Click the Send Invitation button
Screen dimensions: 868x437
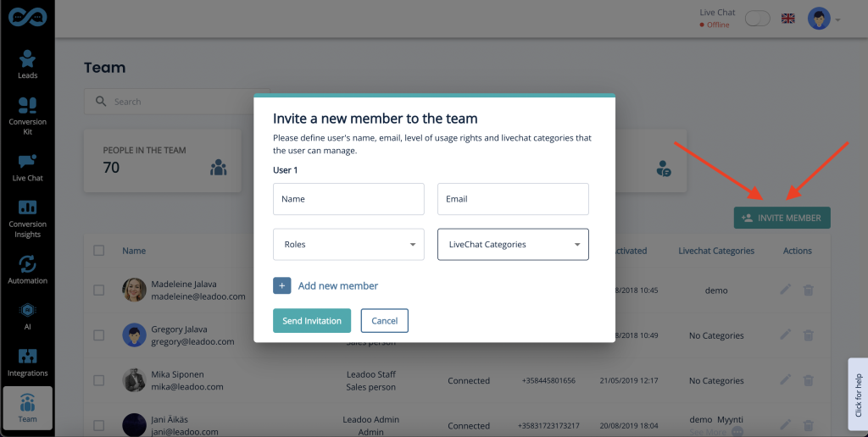pyautogui.click(x=312, y=321)
